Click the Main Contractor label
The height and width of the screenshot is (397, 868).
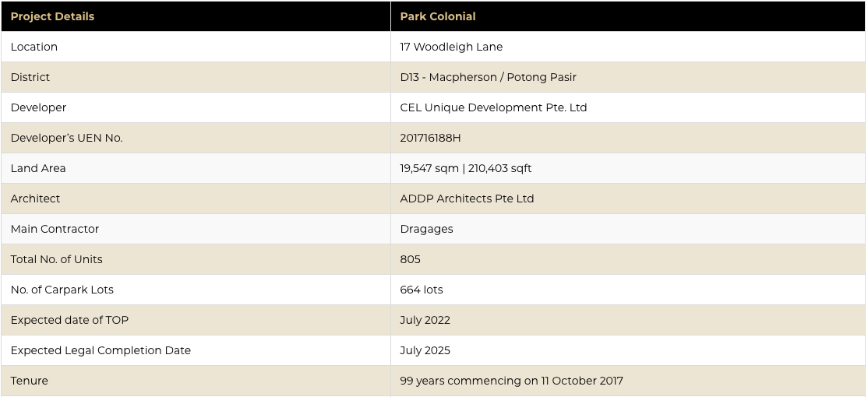[x=55, y=229]
